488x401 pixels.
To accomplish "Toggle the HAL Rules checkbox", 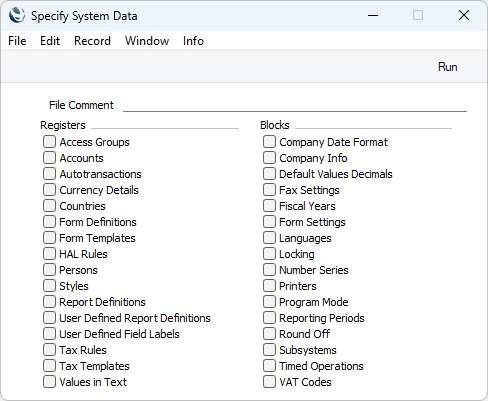I will tap(49, 254).
